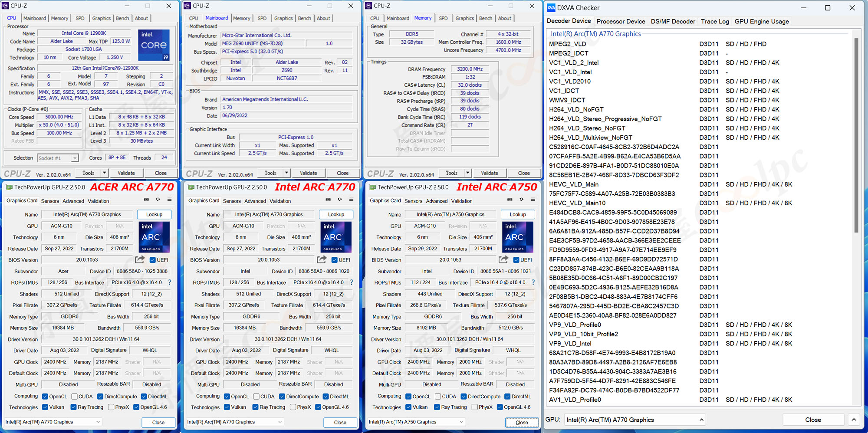
Task: Open Bench tab in CPU-Z Memory window
Action: [486, 18]
